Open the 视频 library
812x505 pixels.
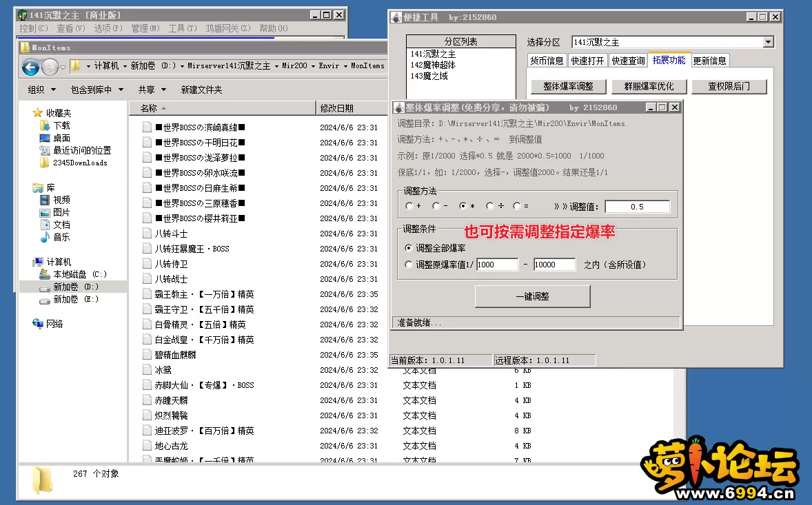(x=61, y=200)
